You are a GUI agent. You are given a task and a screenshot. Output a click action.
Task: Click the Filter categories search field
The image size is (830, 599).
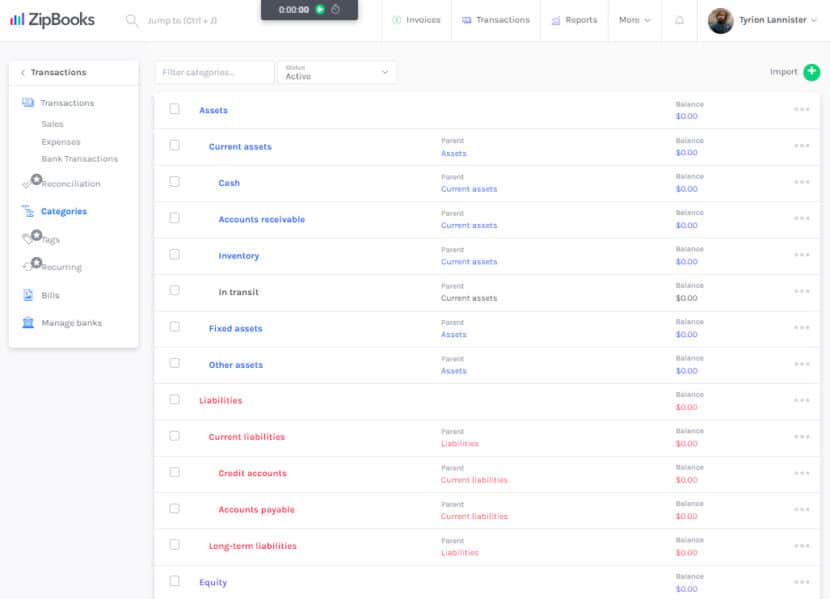212,72
